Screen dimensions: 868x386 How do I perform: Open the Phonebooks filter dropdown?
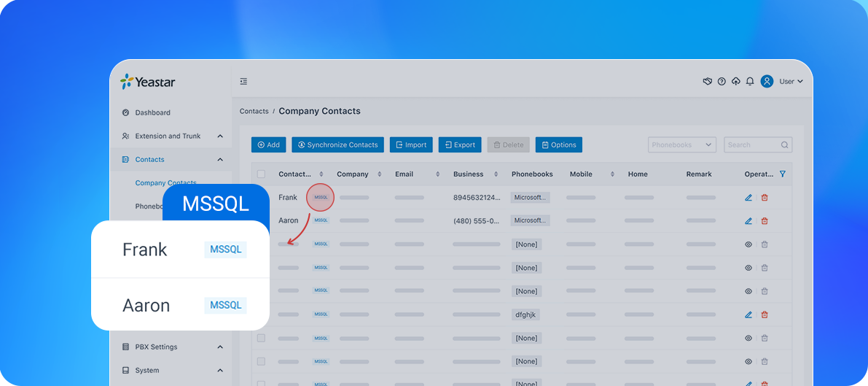[682, 144]
